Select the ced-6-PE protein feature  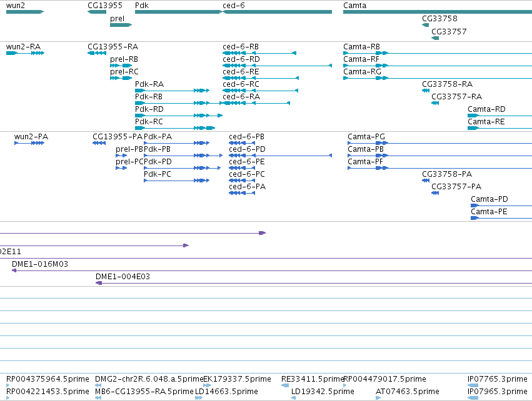(x=242, y=168)
